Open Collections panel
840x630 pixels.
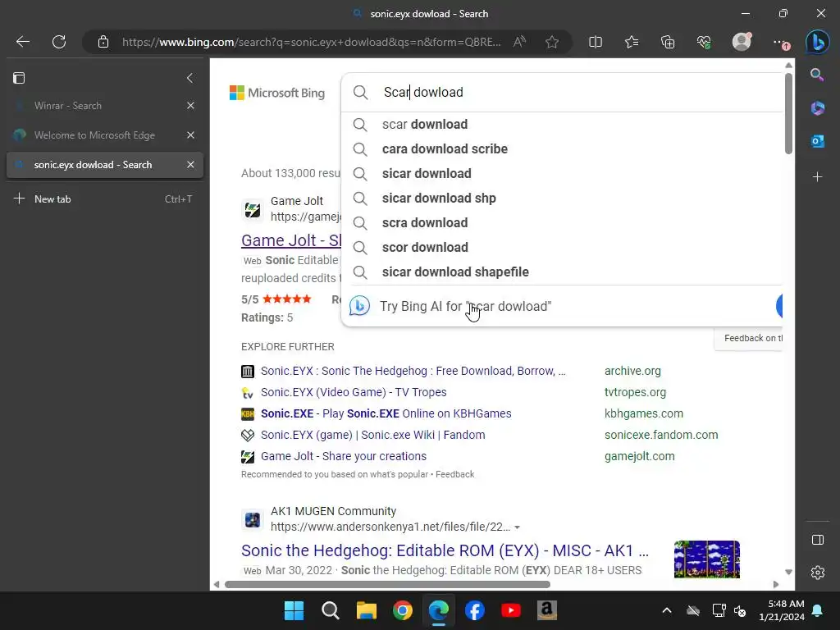[668, 42]
